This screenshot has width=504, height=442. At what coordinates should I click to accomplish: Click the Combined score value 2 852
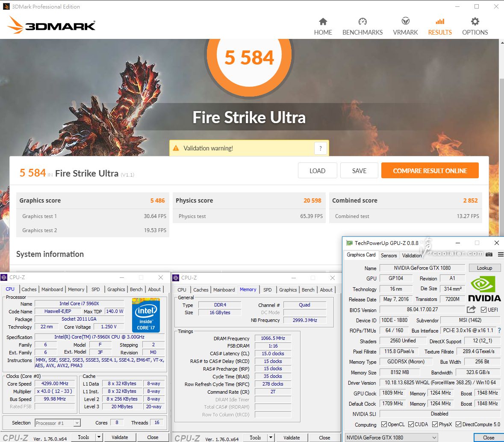click(471, 200)
